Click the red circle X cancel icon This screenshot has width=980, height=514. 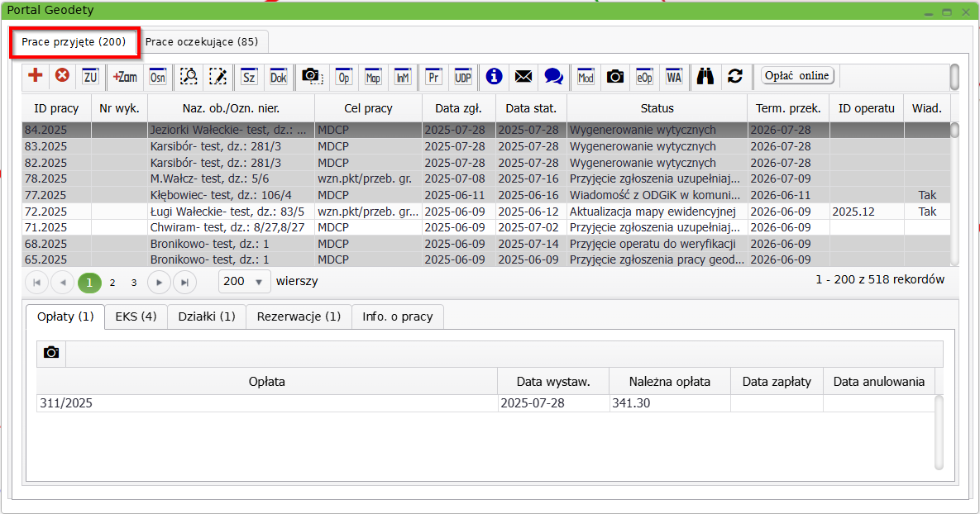(62, 76)
